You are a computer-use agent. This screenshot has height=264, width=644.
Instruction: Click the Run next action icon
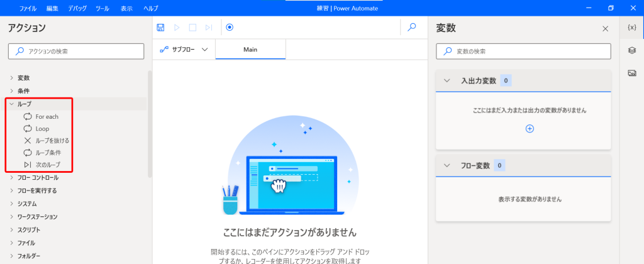tap(209, 27)
